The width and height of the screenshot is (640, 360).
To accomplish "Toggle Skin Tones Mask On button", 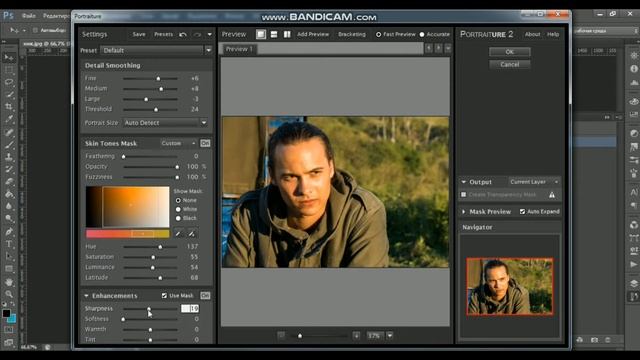I will click(205, 143).
